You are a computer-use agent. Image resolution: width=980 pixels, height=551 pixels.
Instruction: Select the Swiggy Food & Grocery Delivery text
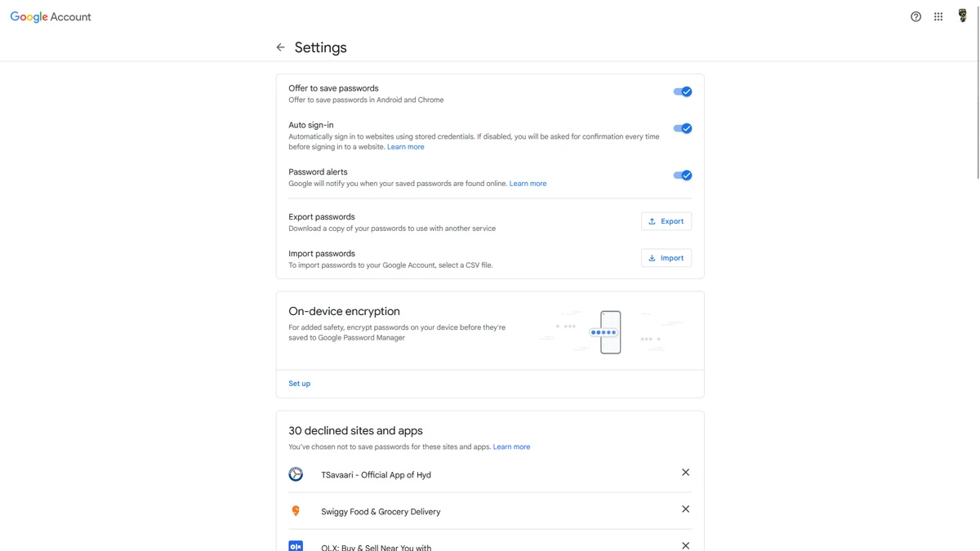click(x=381, y=512)
